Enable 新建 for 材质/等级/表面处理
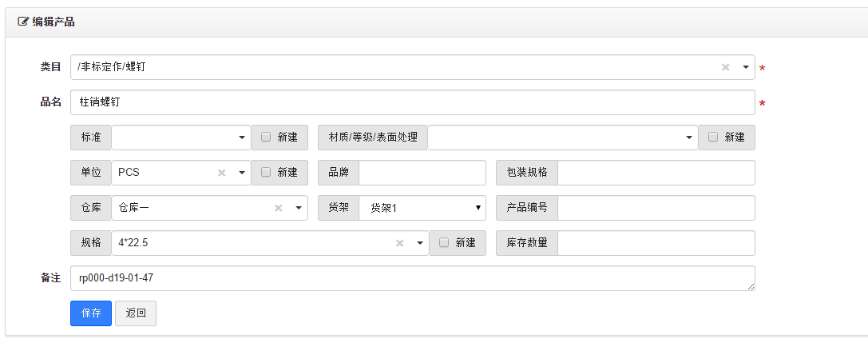 pyautogui.click(x=713, y=138)
